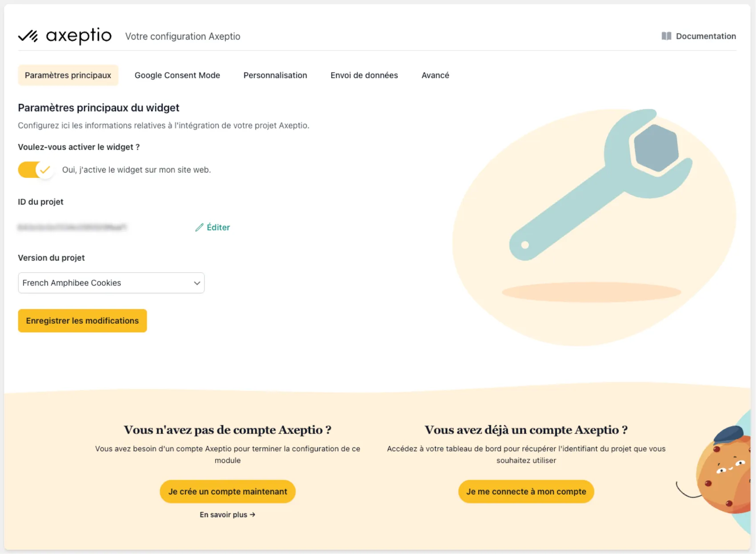756x554 pixels.
Task: Open the Paramètres principaux tab
Action: 68,75
